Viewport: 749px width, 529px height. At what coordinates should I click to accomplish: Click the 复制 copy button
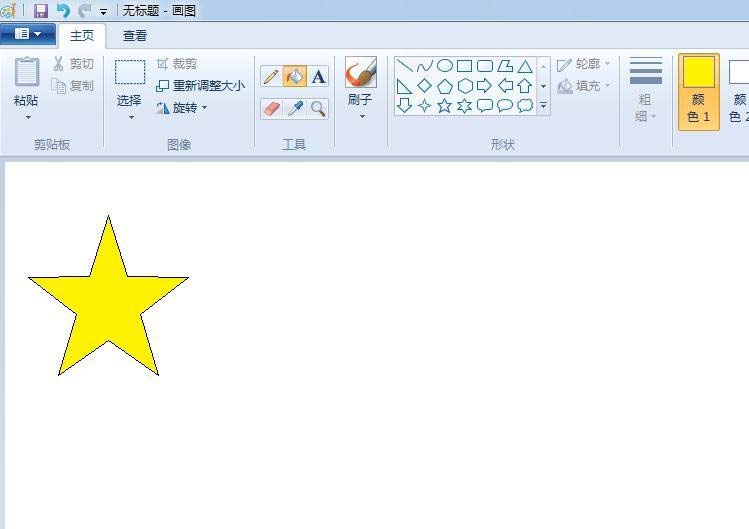click(x=74, y=86)
